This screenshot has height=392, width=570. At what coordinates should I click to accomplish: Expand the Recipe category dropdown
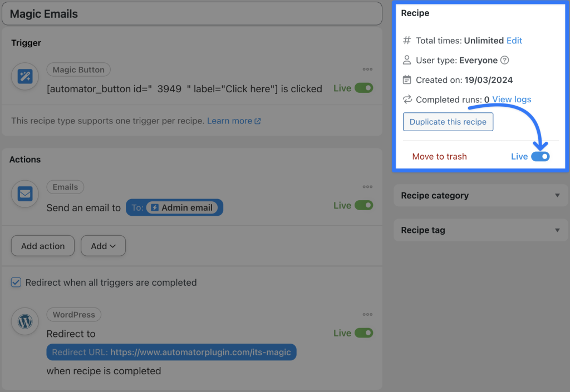556,195
